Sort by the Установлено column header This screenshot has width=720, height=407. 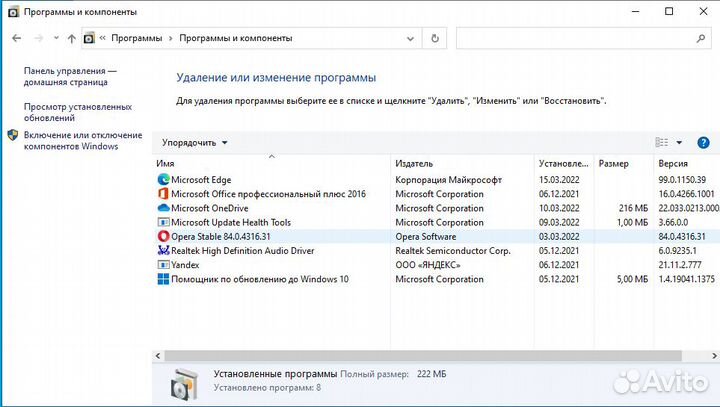click(564, 164)
